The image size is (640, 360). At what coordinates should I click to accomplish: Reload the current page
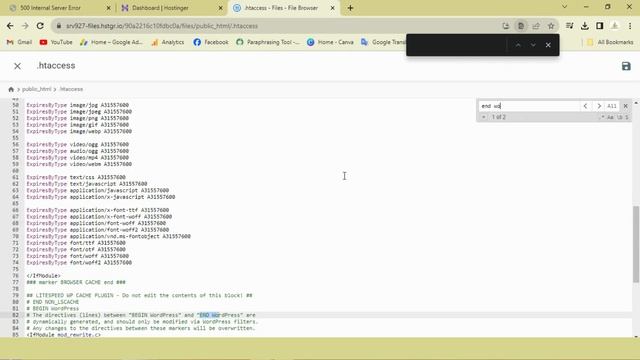tap(40, 26)
